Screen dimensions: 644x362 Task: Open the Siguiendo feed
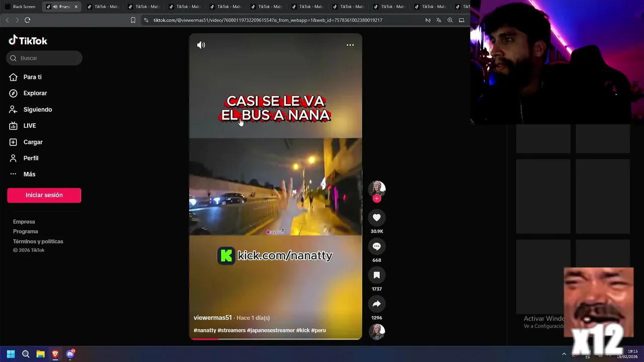tap(37, 110)
